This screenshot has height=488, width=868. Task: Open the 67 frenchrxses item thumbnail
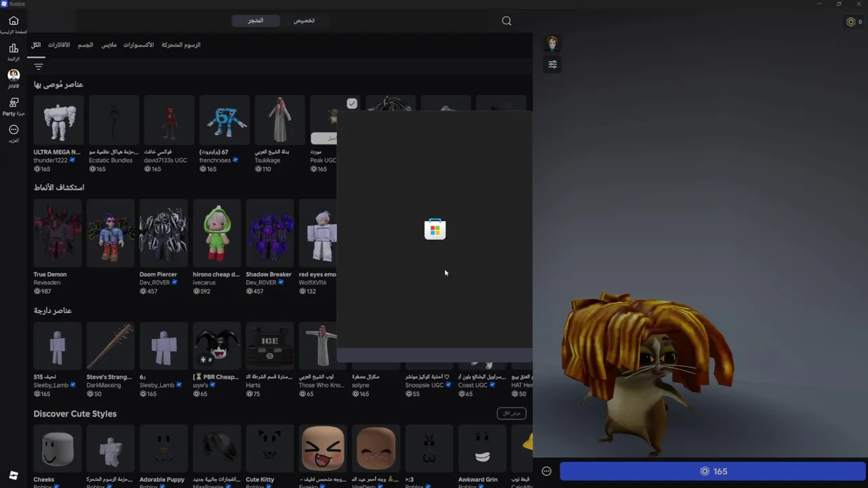(x=224, y=120)
